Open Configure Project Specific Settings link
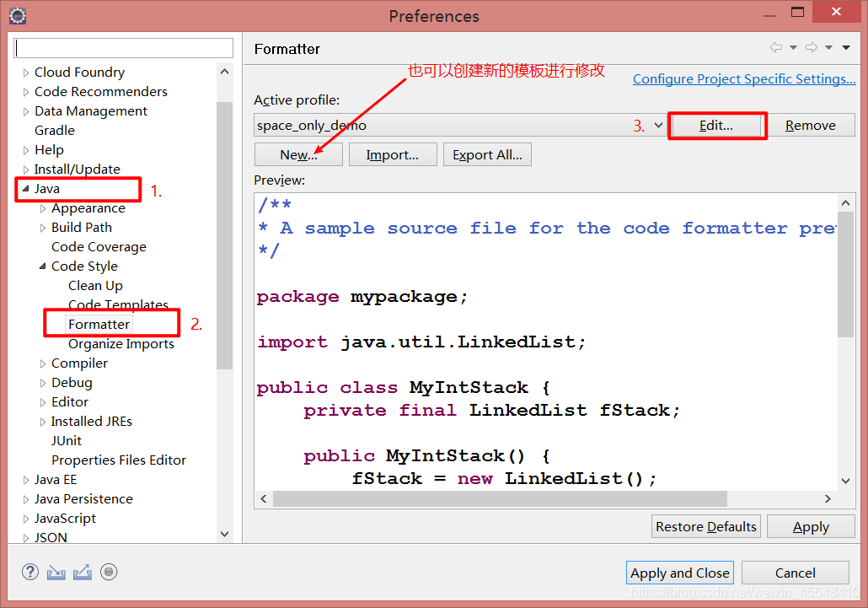The image size is (868, 608). (x=744, y=78)
